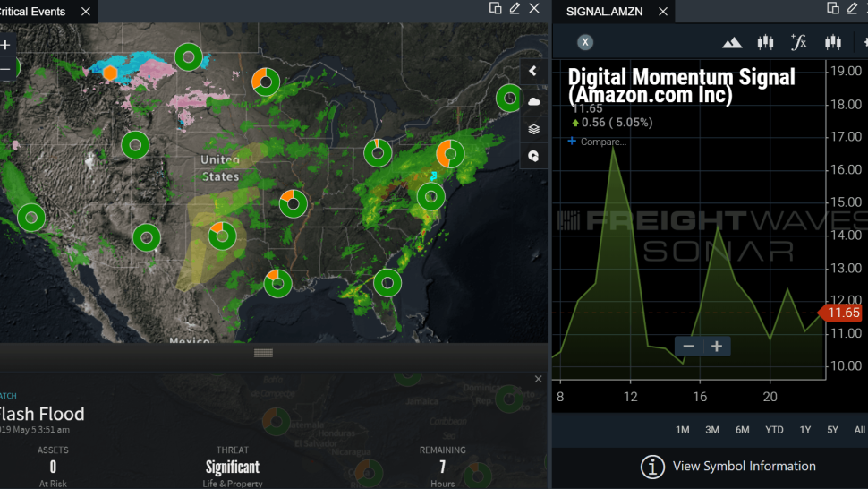The height and width of the screenshot is (489, 868).
Task: Set chart range to 6M
Action: point(743,430)
